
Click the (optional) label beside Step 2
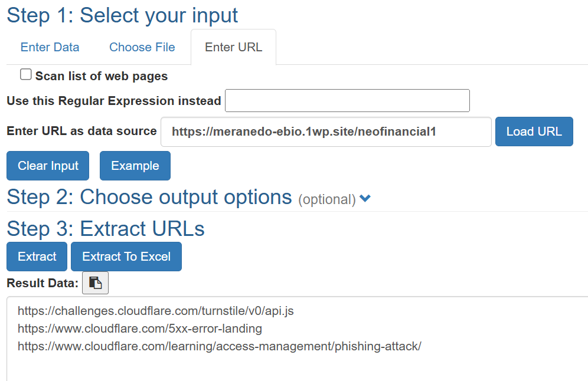[326, 199]
